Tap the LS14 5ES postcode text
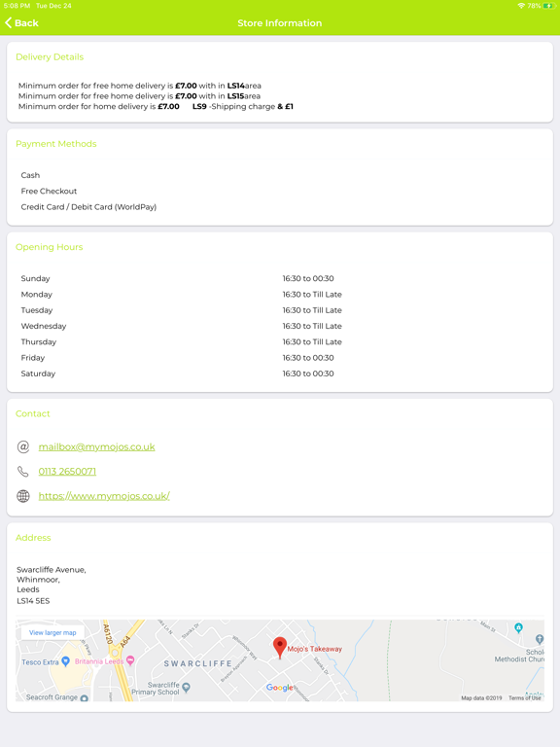 (x=33, y=601)
